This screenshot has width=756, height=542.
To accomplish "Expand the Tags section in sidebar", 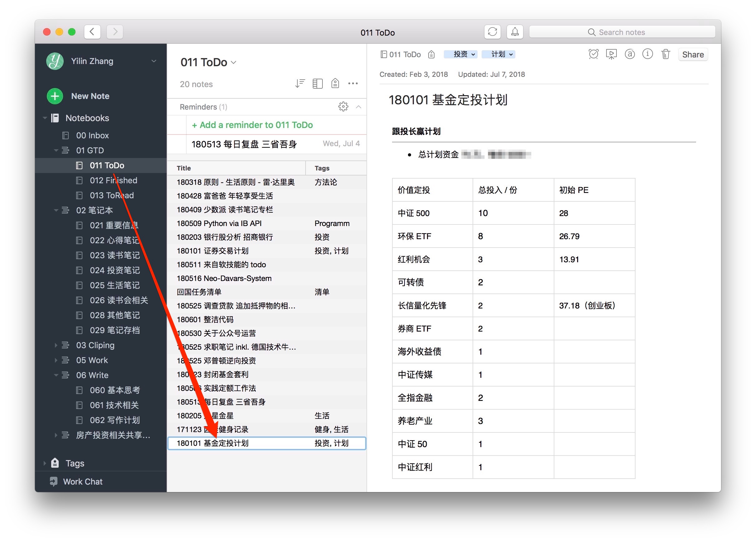I will (44, 463).
